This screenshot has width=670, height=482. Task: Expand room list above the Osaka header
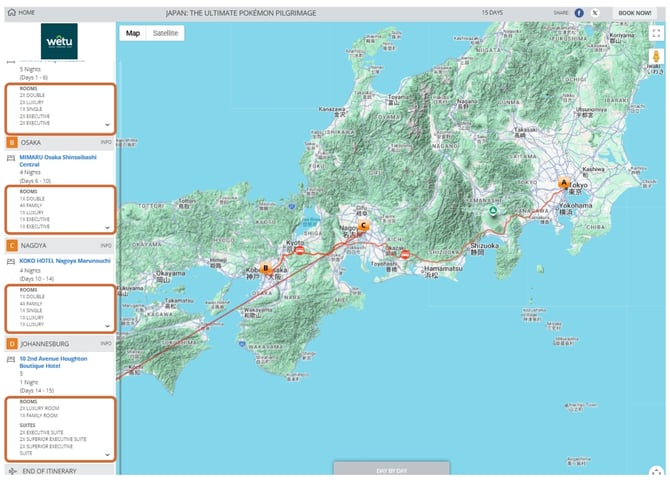click(107, 125)
